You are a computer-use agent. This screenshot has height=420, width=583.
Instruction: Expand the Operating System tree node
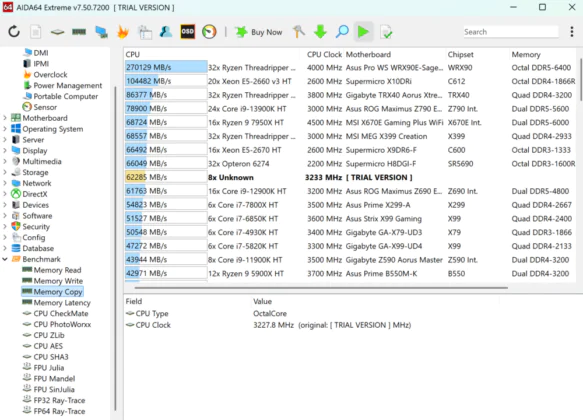pos(5,129)
